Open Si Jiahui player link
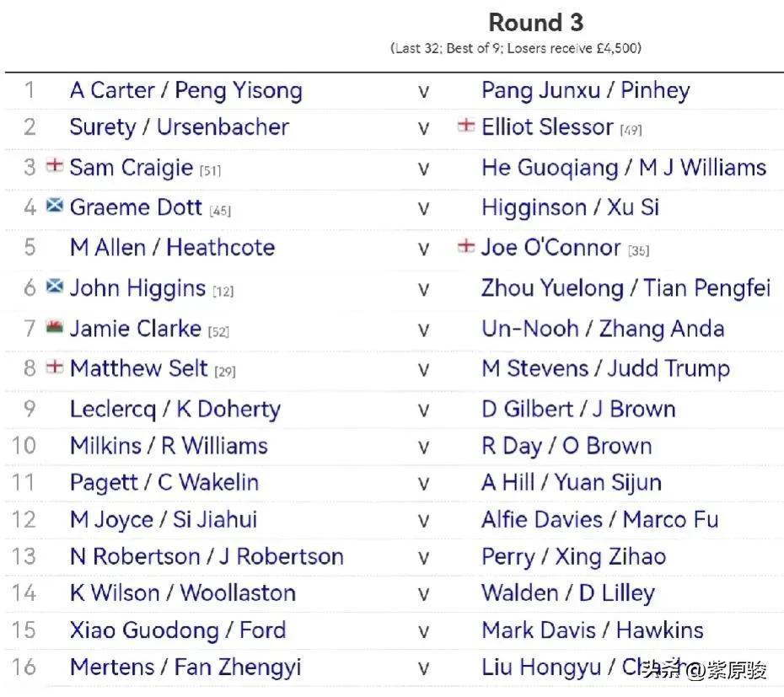 tap(215, 520)
